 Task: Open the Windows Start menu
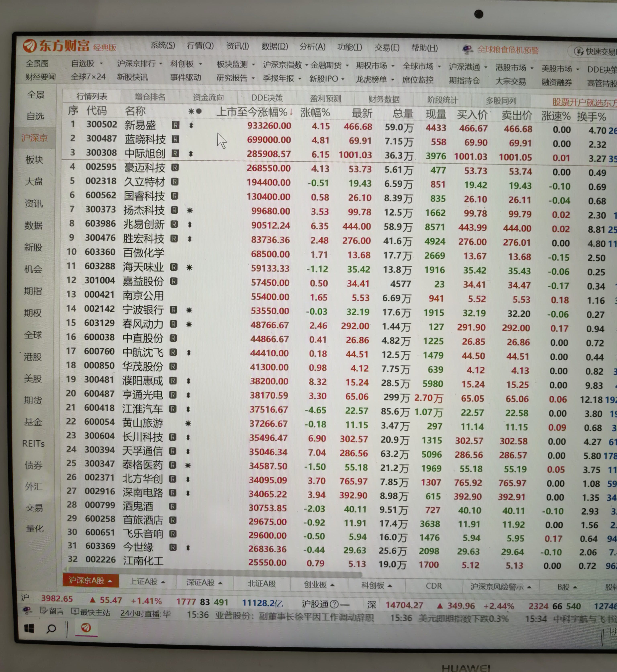point(29,629)
